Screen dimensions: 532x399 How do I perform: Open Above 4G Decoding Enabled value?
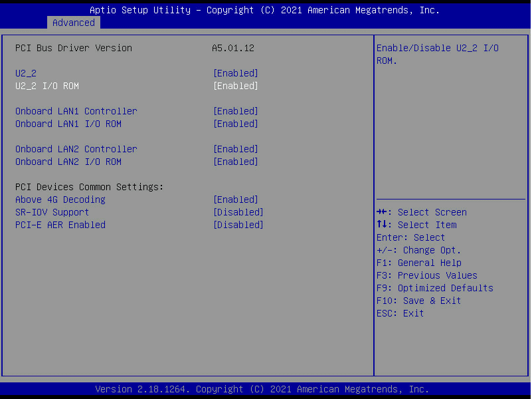point(236,199)
